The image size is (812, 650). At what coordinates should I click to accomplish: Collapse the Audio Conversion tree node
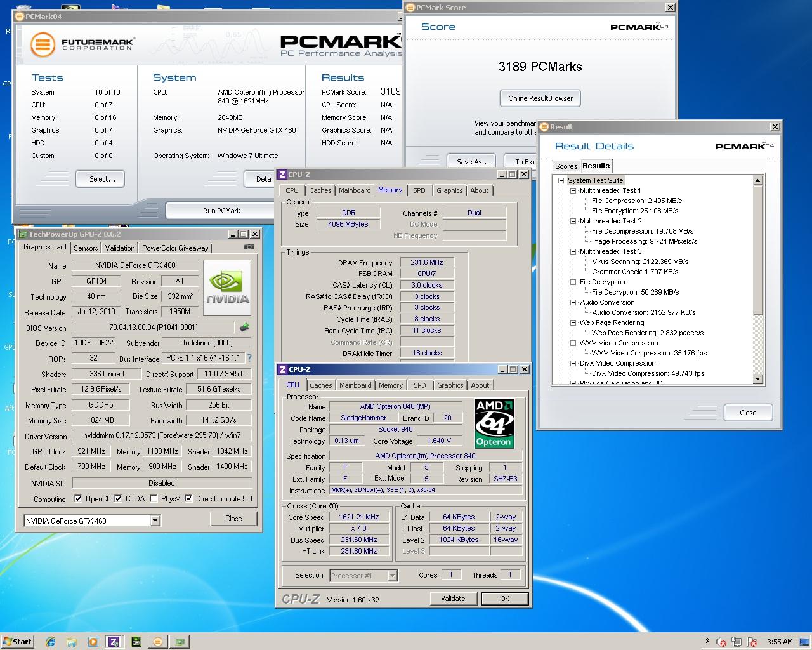click(573, 302)
